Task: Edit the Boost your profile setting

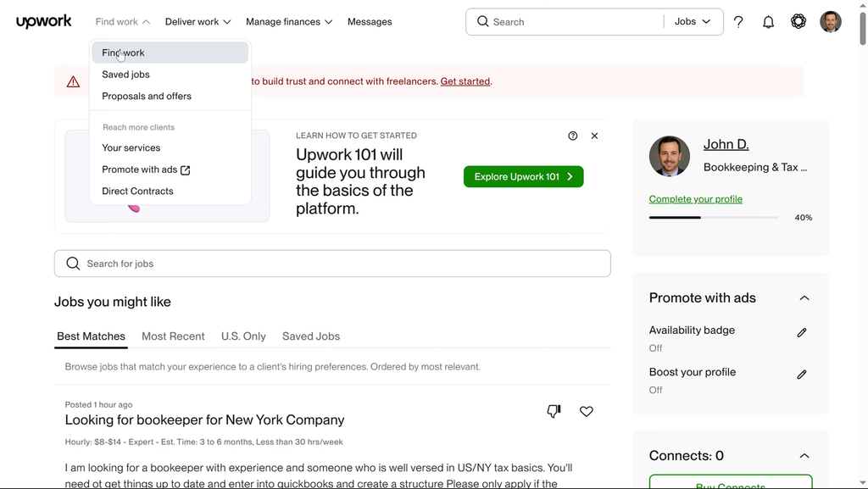Action: pos(801,375)
